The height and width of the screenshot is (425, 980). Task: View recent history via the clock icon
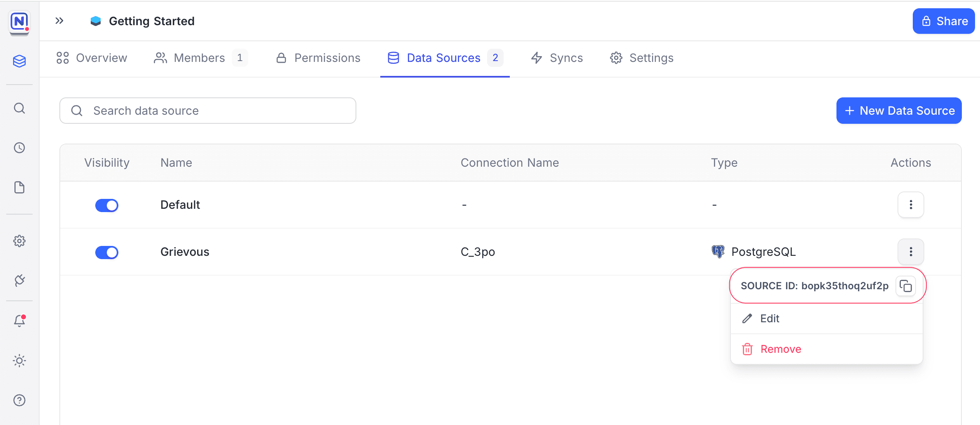coord(19,148)
